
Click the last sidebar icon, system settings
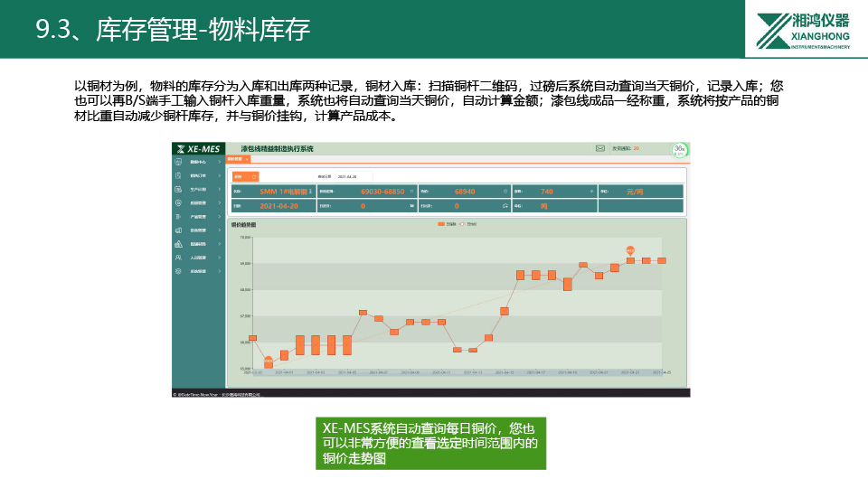179,271
